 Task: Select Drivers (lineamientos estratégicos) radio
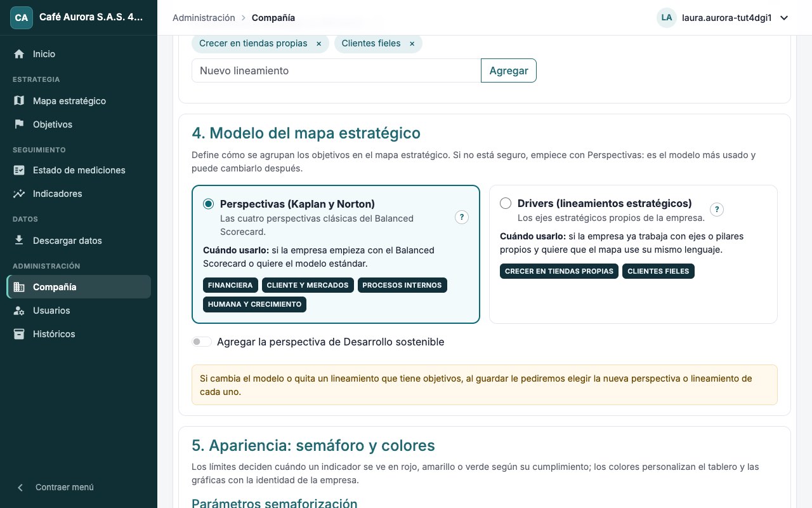tap(506, 203)
